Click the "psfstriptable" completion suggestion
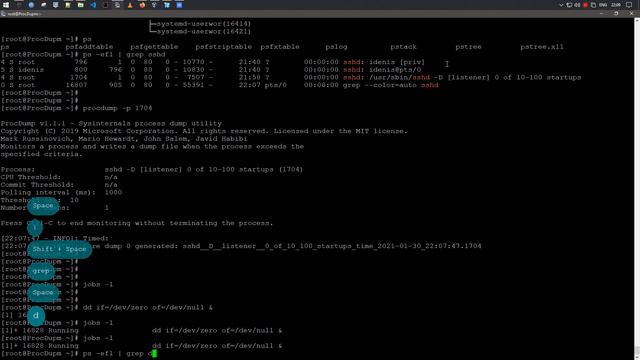Image resolution: width=640 pixels, height=360 pixels. tap(224, 47)
